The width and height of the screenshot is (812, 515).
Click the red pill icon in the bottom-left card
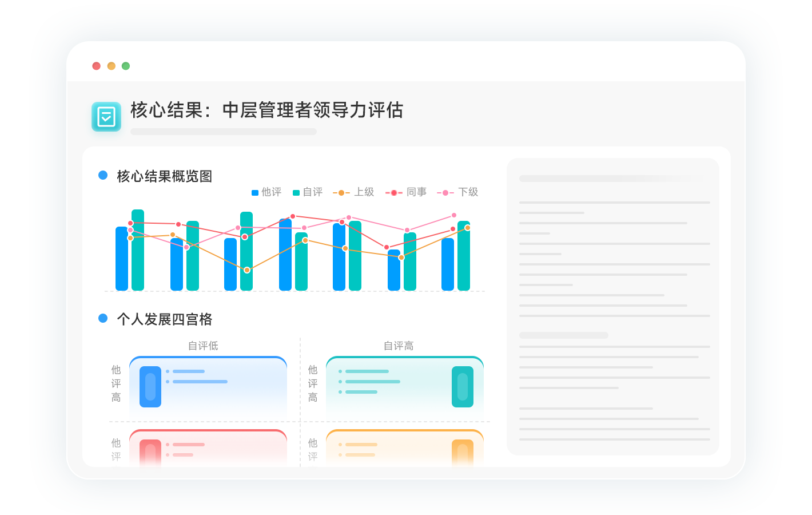pyautogui.click(x=150, y=452)
